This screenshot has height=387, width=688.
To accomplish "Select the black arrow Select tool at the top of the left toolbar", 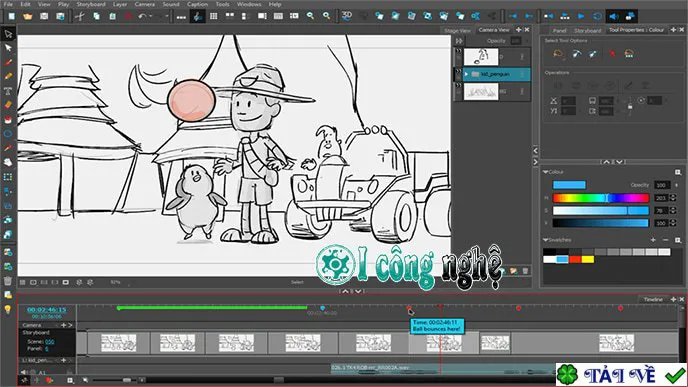I will click(8, 34).
